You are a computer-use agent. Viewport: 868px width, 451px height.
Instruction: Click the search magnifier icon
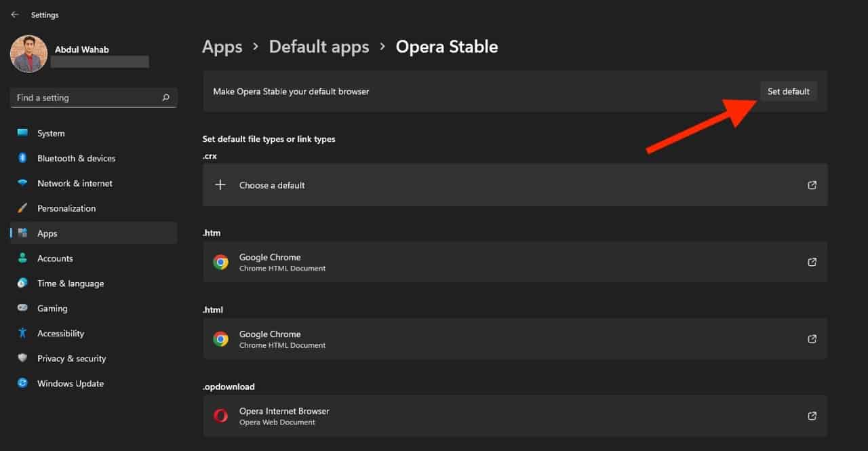pyautogui.click(x=165, y=98)
